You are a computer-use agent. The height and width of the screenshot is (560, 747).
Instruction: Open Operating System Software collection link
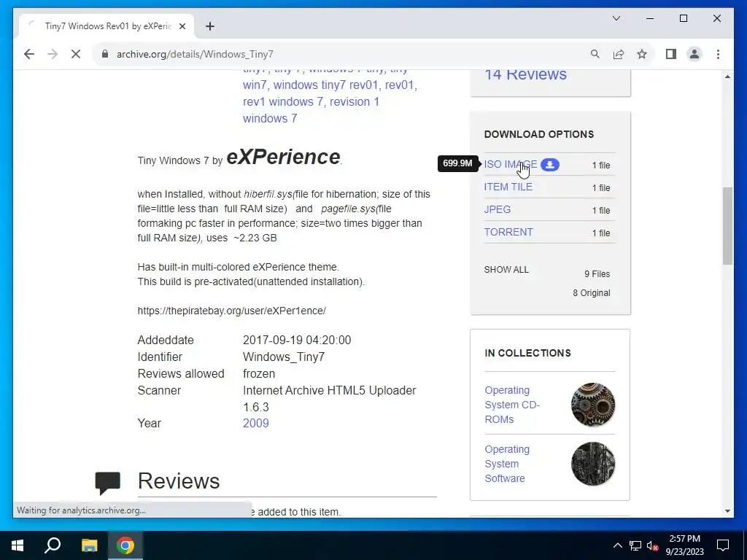pos(507,464)
